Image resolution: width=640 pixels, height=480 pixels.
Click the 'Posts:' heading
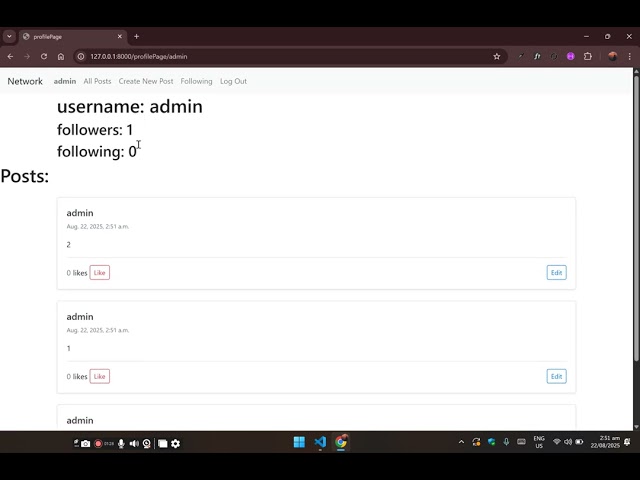tap(24, 176)
